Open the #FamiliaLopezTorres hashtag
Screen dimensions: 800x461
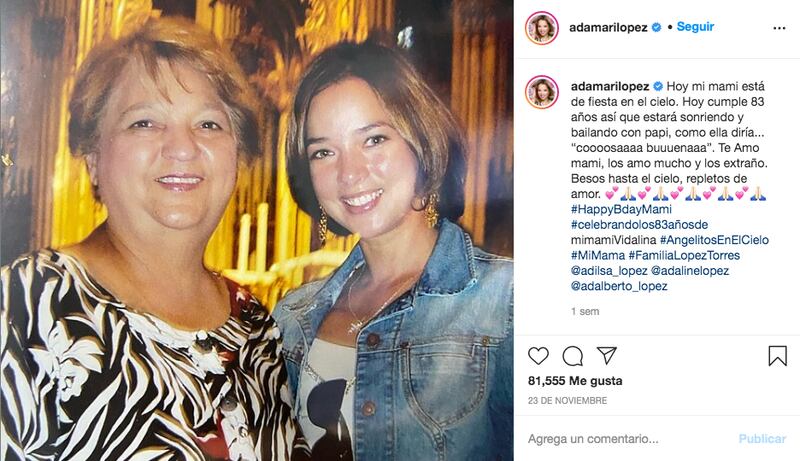pos(684,255)
